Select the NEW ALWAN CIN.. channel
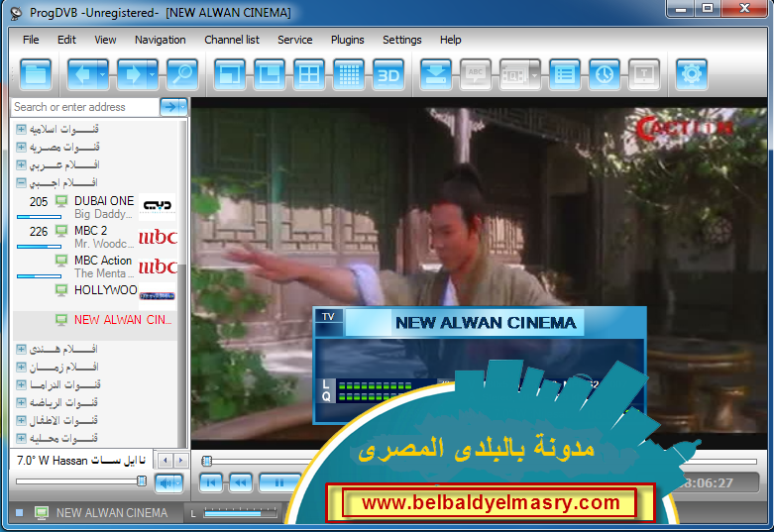774x532 pixels. coord(95,326)
